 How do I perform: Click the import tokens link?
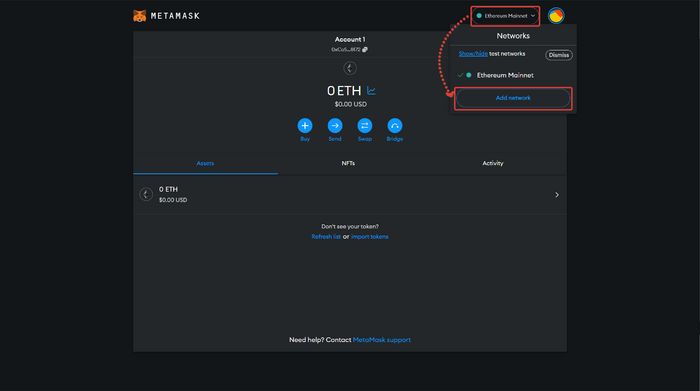(x=370, y=237)
